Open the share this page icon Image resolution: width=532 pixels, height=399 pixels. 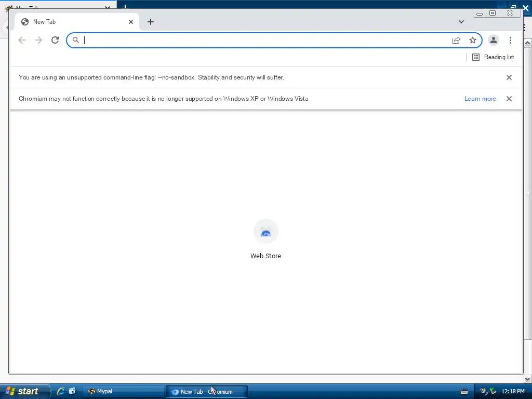coord(456,40)
